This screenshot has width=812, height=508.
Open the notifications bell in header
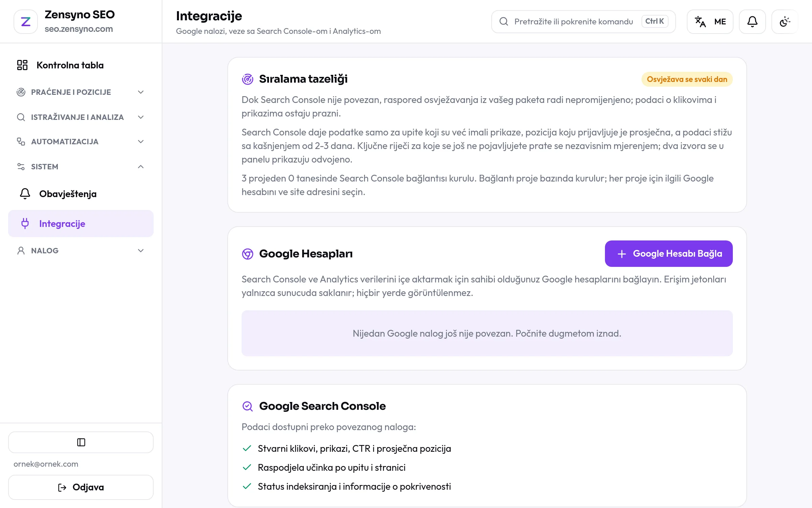752,22
